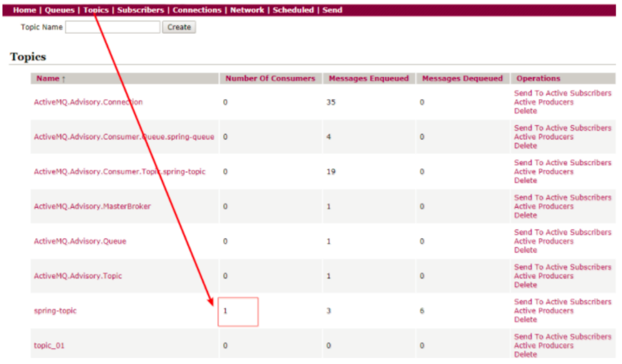Open the ActiveMQ.Advisory.MasterBroker topic

(92, 206)
